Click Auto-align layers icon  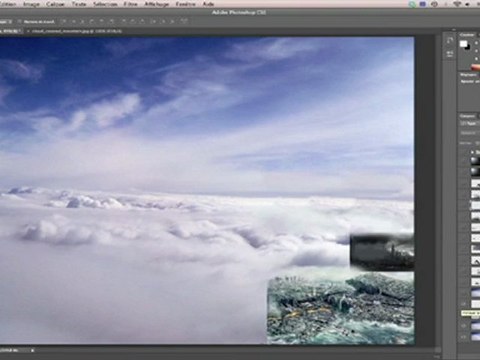tap(184, 21)
